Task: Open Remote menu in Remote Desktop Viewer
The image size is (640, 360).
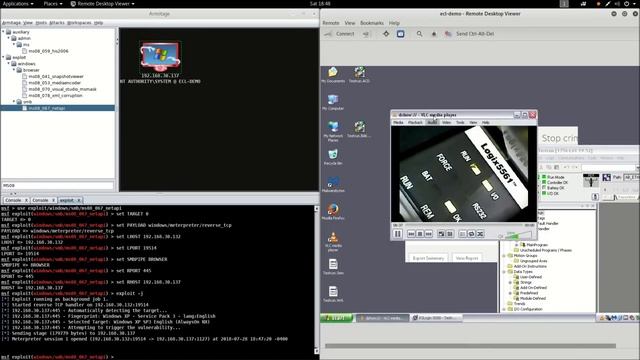Action: click(331, 23)
